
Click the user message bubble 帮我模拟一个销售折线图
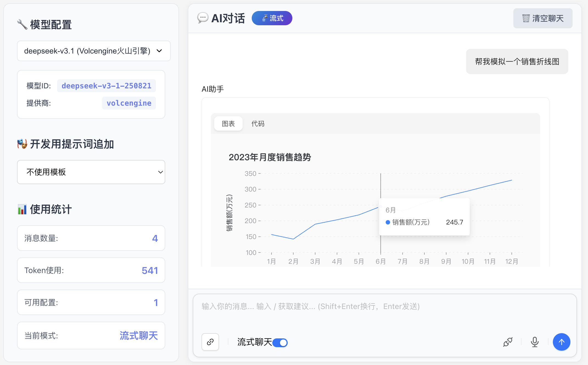click(517, 61)
